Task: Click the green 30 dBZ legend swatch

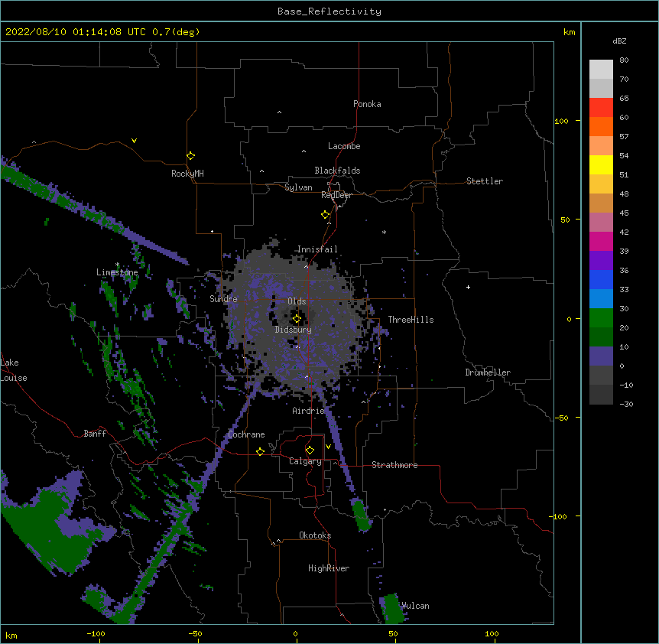Action: tap(601, 318)
